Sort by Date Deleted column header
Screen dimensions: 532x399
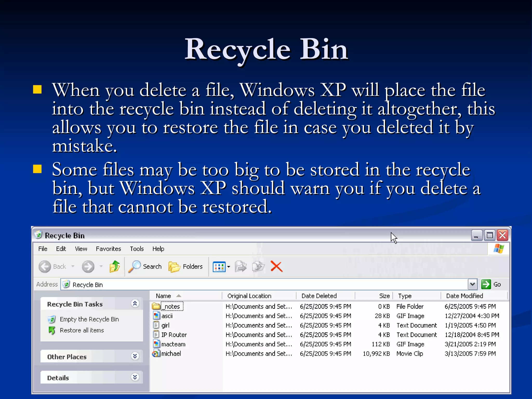[x=326, y=296]
